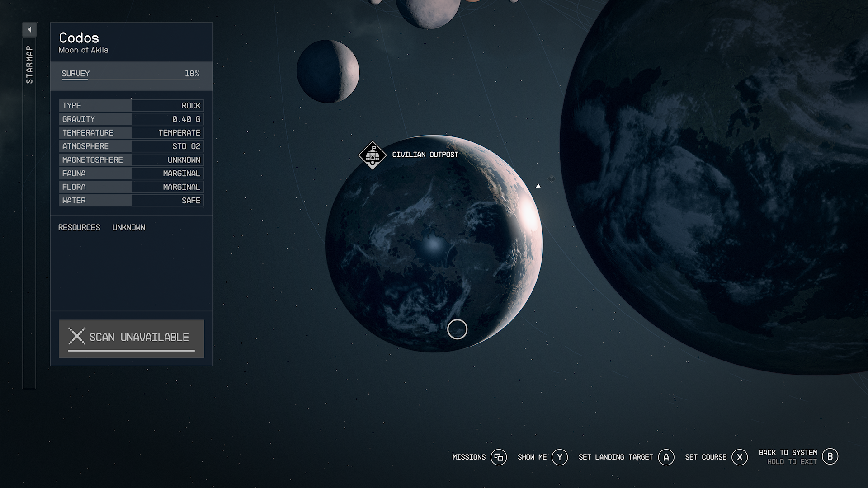Click the GRAVITY label cell

coord(95,119)
